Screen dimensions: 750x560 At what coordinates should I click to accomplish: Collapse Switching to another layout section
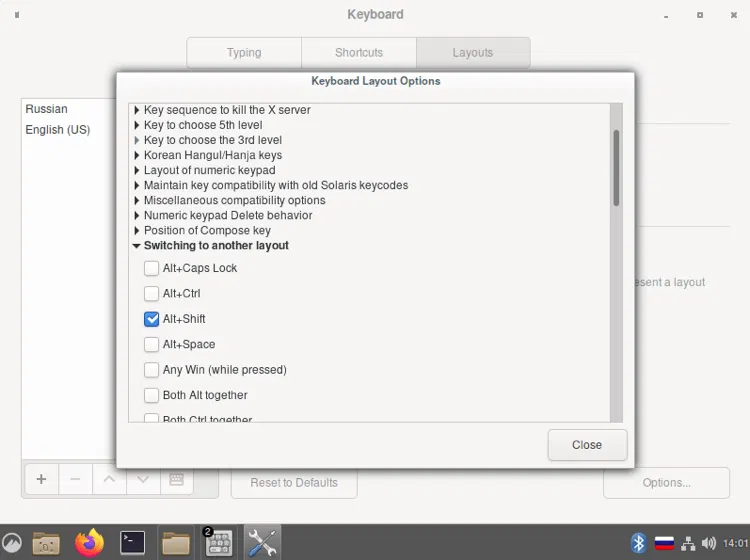137,246
